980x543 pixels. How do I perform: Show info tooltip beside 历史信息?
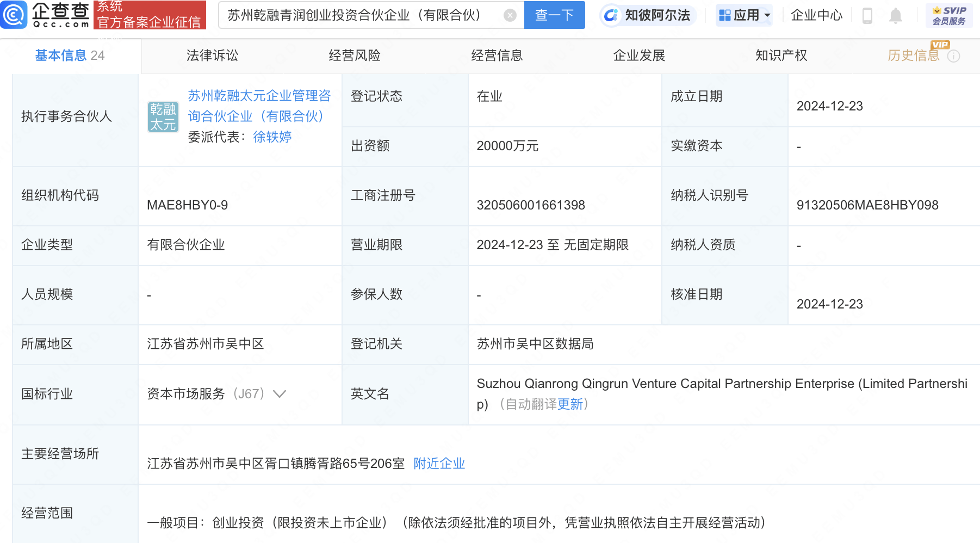[953, 56]
